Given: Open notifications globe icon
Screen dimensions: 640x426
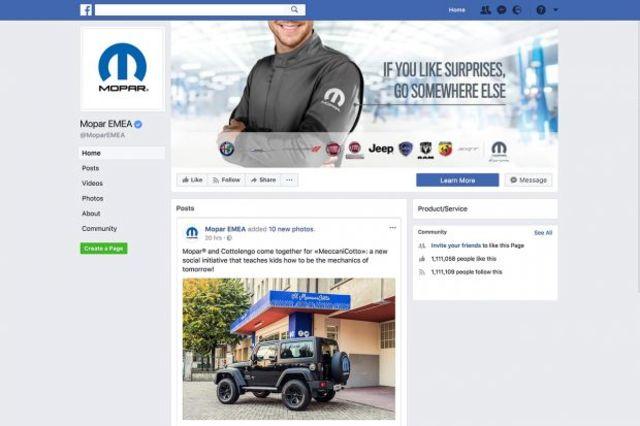Looking at the screenshot, I should pyautogui.click(x=517, y=10).
